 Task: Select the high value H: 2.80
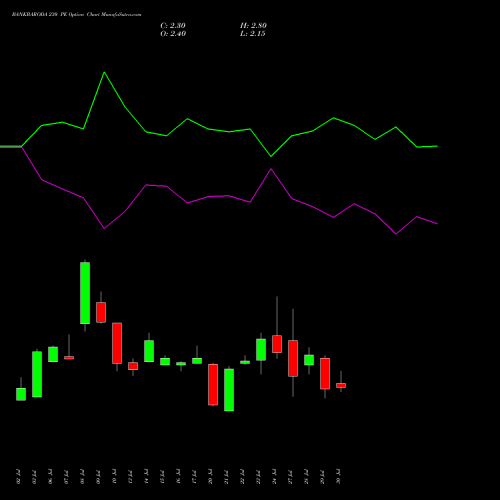click(253, 26)
